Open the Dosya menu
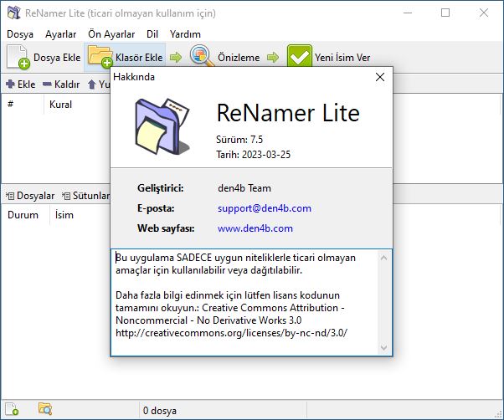Image resolution: width=504 pixels, height=420 pixels. click(x=20, y=34)
